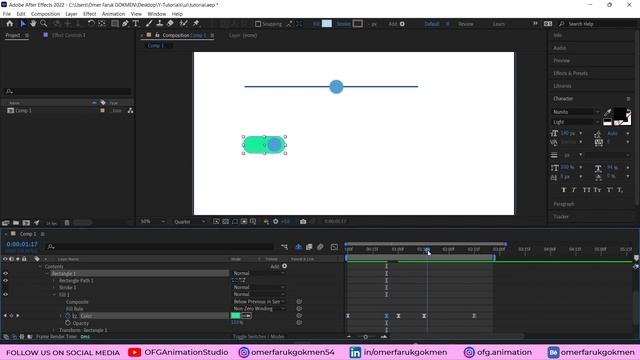Image resolution: width=640 pixels, height=360 pixels.
Task: Click the trash icon in Project panel
Action: (x=67, y=223)
